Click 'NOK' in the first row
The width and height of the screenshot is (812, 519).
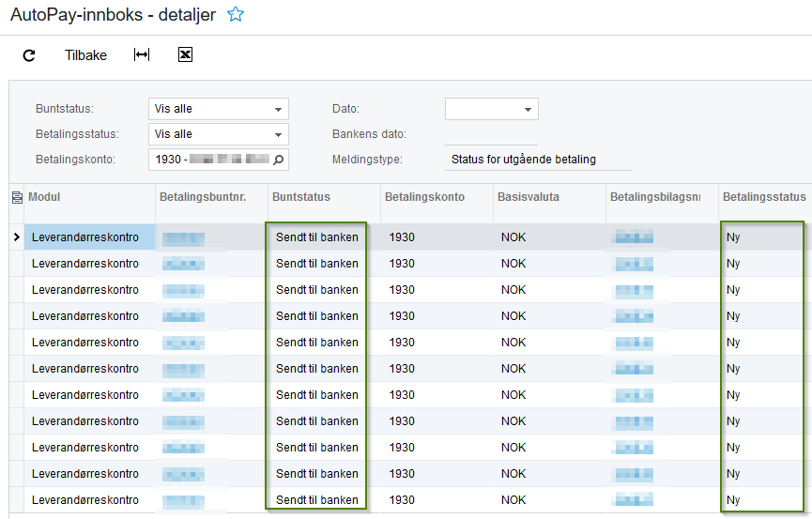[x=513, y=237]
